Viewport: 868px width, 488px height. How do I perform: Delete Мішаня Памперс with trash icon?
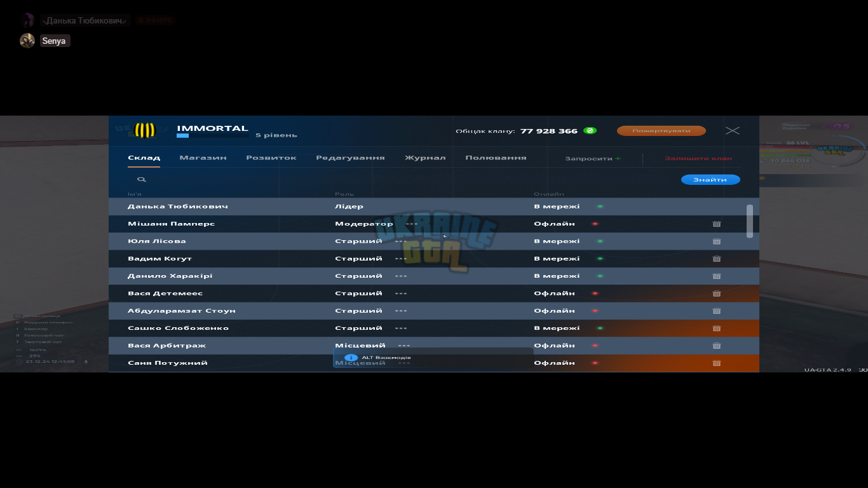(717, 224)
